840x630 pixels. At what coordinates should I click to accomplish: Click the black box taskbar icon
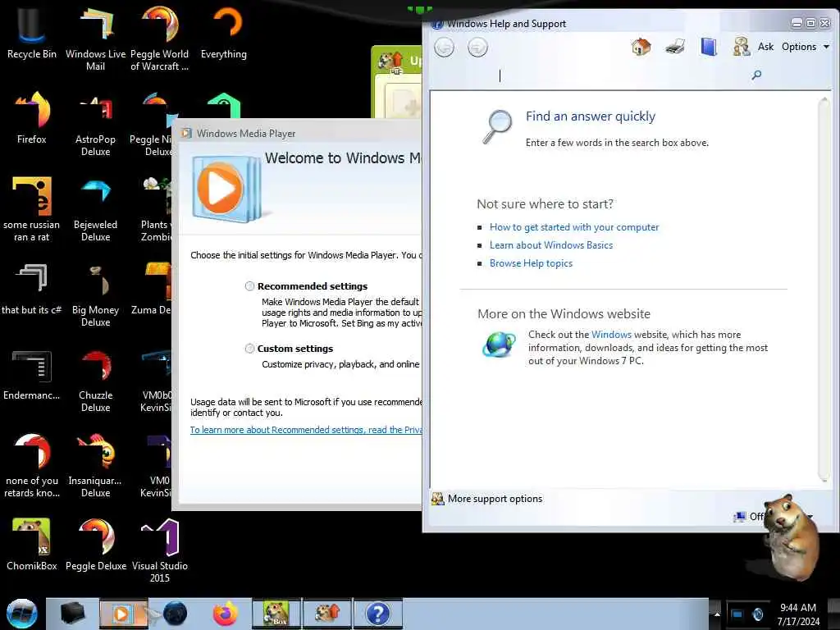tap(73, 614)
